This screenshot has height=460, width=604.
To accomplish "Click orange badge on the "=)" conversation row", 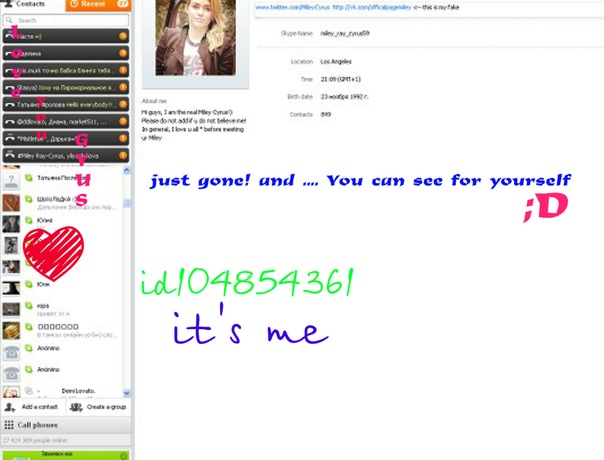I will 123,36.
